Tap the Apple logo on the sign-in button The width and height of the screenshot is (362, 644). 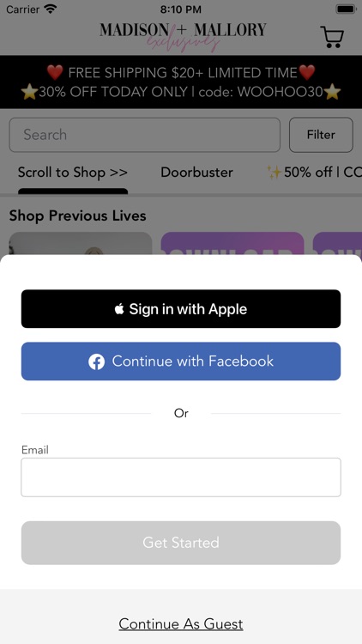[x=119, y=309]
